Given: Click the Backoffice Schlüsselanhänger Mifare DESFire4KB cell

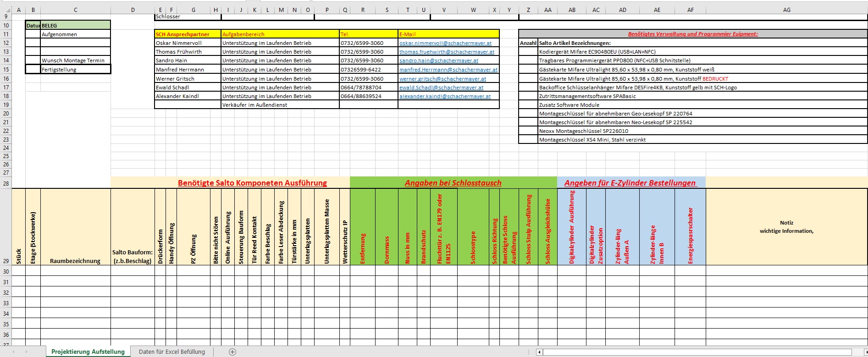Looking at the screenshot, I should (x=702, y=88).
